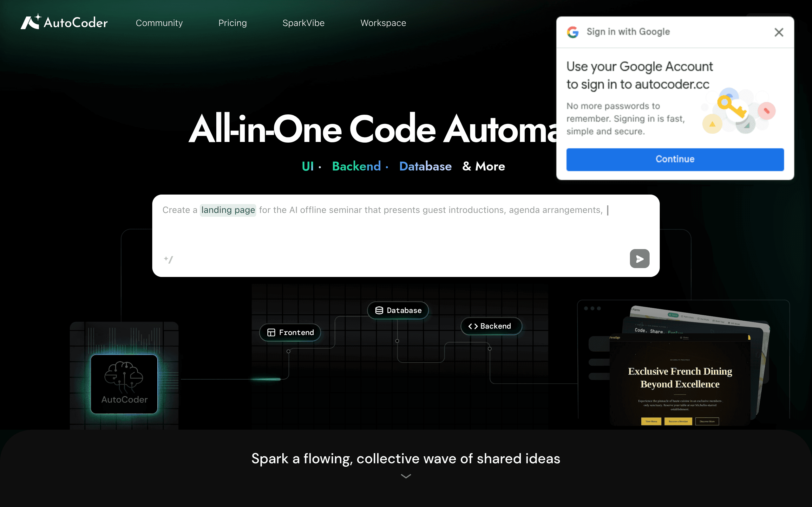Open the Community menu item
This screenshot has height=507, width=812.
coord(159,23)
